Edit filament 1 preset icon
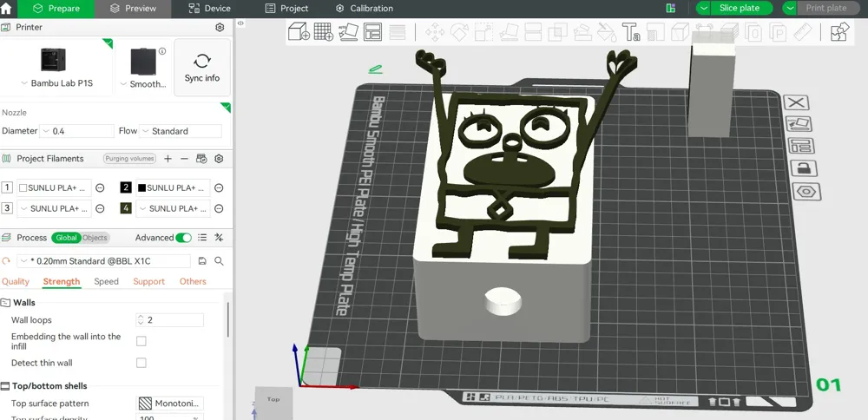868x420 pixels. coord(100,188)
